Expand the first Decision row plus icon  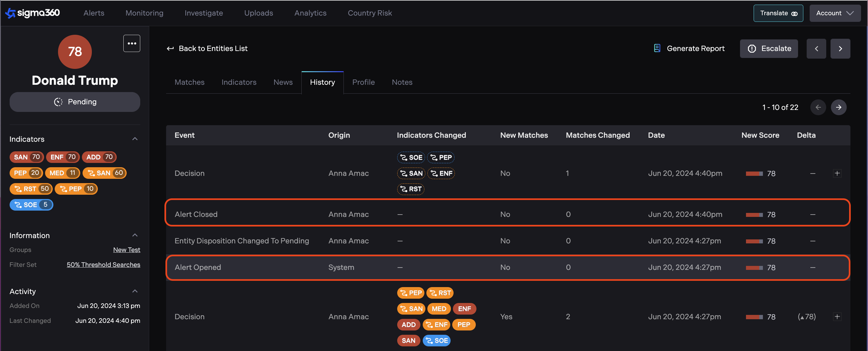(837, 173)
